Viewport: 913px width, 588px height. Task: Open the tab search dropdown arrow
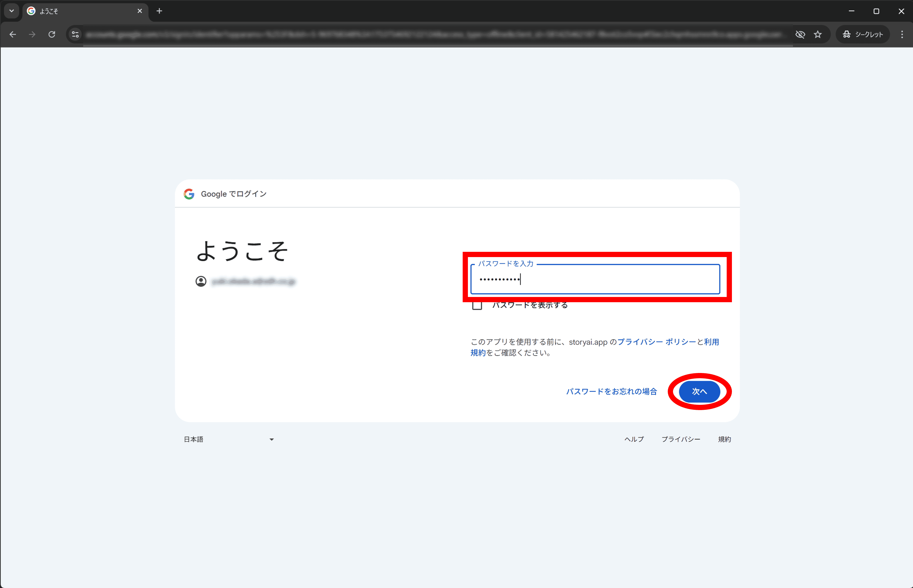coord(12,11)
